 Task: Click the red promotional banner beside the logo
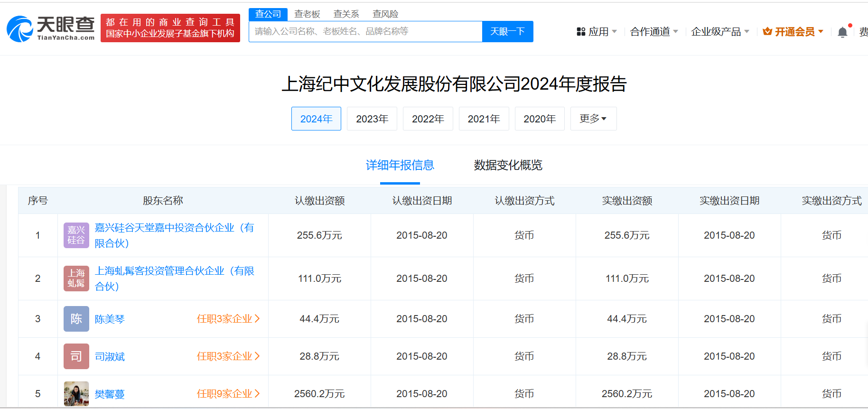(170, 28)
